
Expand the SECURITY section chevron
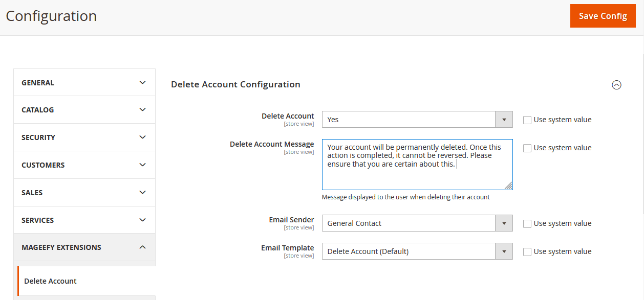pos(143,137)
